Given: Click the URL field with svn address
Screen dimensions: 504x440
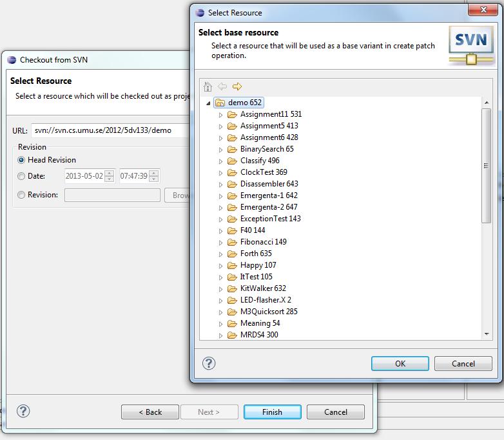Looking at the screenshot, I should (111, 130).
